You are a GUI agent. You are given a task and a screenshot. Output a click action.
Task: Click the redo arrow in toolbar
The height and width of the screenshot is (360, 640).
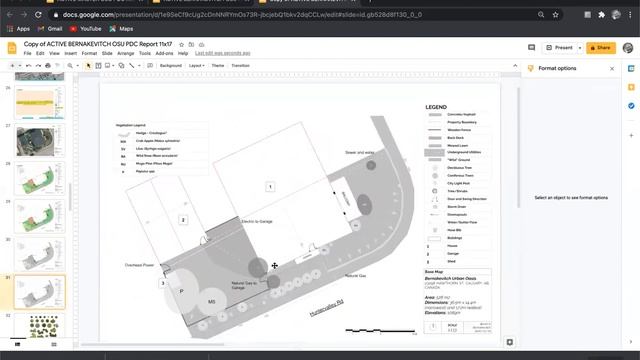click(38, 66)
